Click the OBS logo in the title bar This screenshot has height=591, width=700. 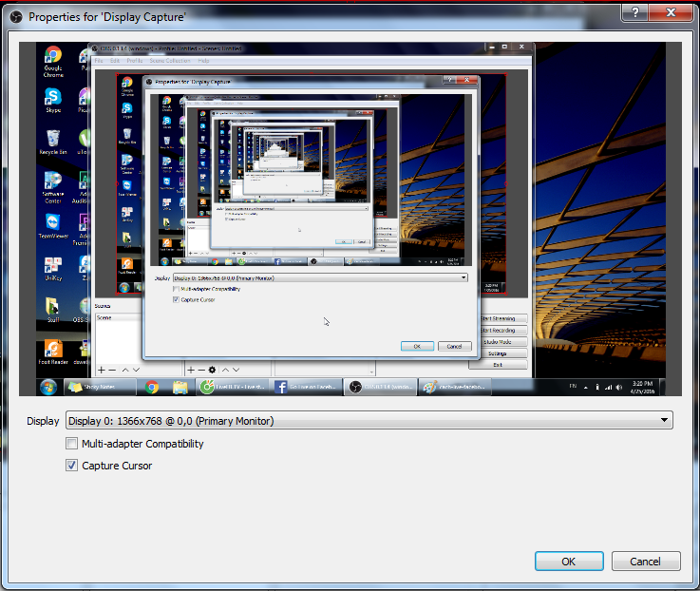click(14, 16)
